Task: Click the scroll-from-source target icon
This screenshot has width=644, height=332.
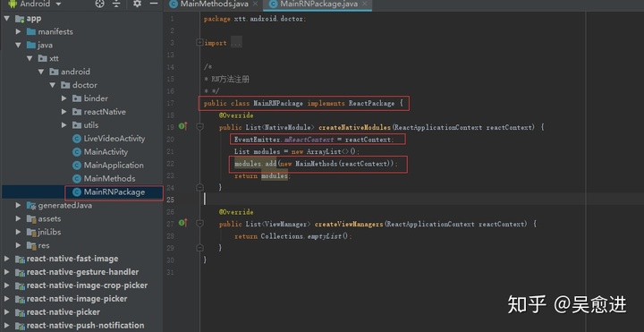Action: tap(99, 4)
